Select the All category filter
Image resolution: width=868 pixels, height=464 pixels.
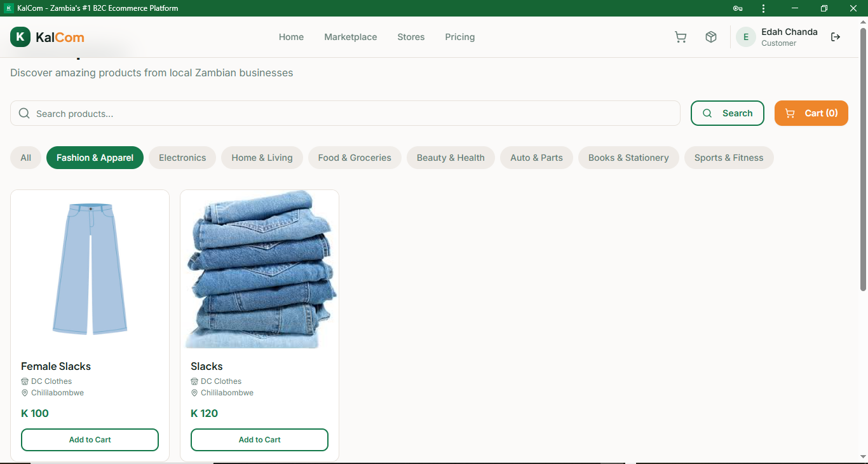coord(25,158)
